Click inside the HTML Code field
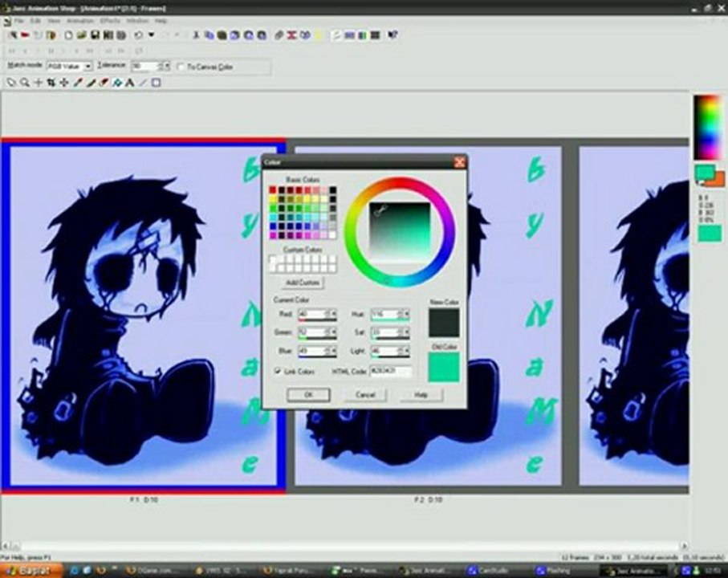This screenshot has width=728, height=578. (x=390, y=372)
